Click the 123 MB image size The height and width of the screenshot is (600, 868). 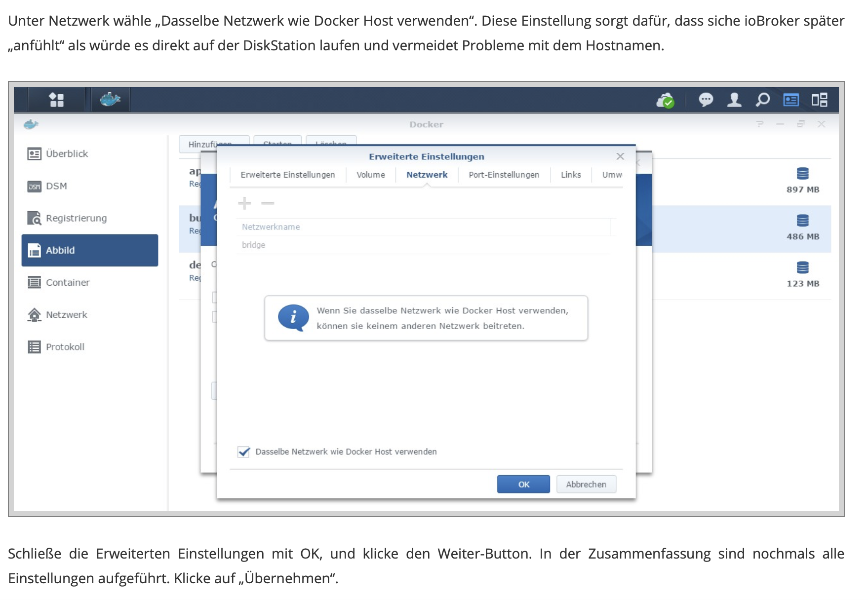click(803, 283)
